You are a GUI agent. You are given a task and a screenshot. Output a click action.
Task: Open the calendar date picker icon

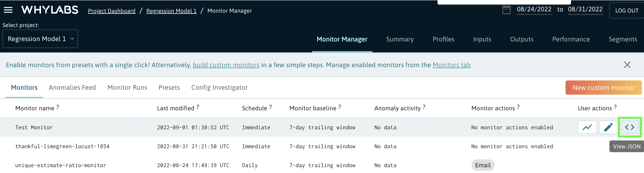click(507, 10)
